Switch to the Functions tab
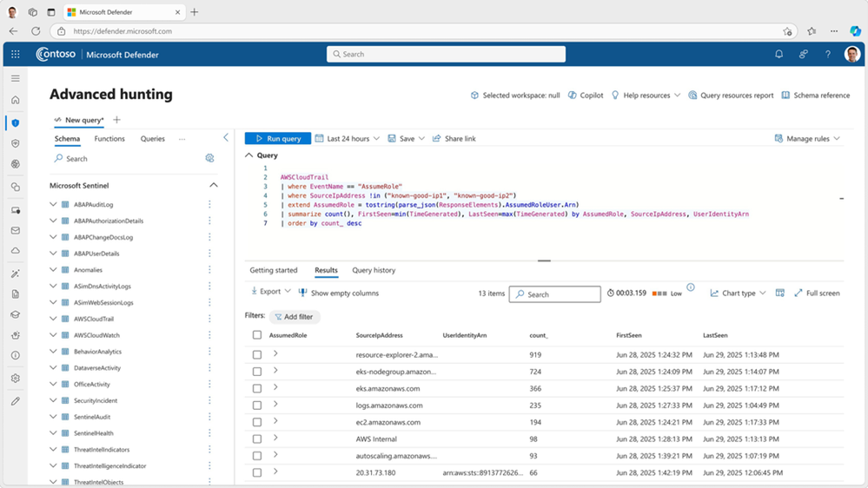The height and width of the screenshot is (488, 868). point(109,139)
